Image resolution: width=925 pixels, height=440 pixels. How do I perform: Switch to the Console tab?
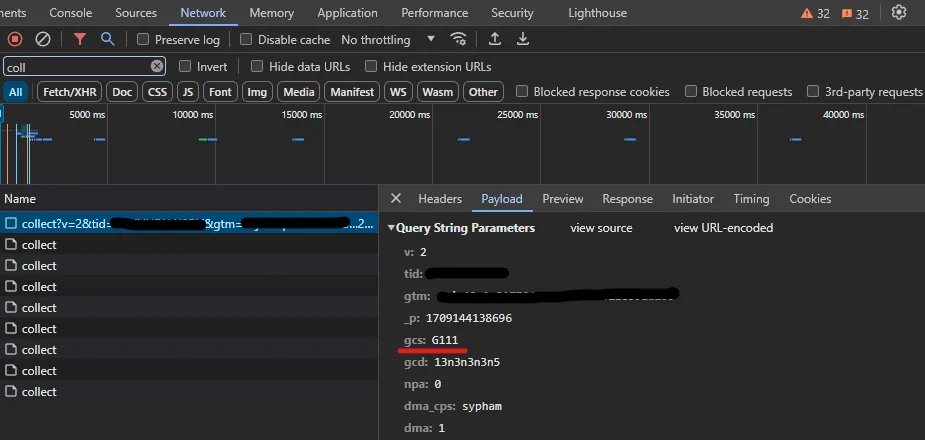pos(71,12)
